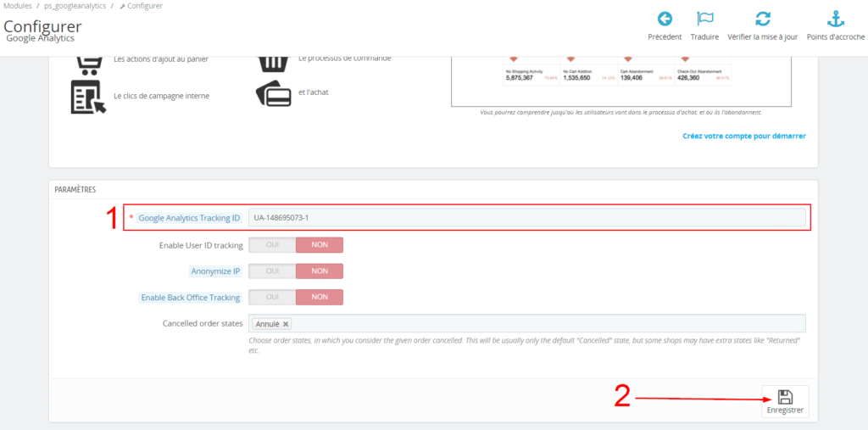
Task: Set Enable User ID tracking to OUI
Action: point(272,245)
